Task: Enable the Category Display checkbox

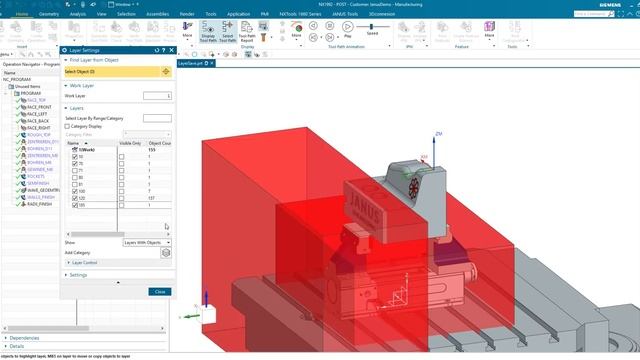Action: (x=67, y=127)
